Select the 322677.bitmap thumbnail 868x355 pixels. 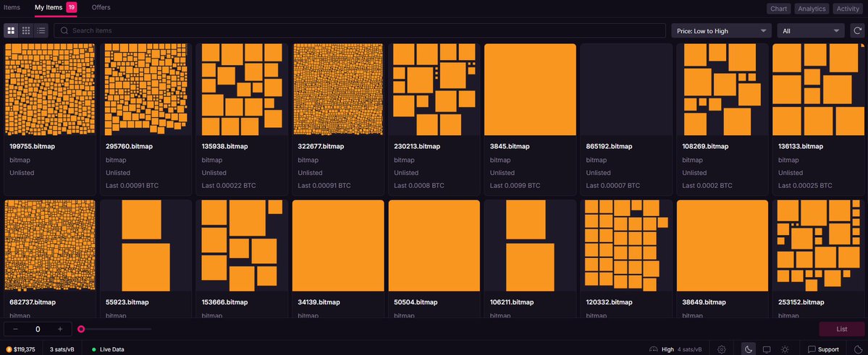(338, 90)
